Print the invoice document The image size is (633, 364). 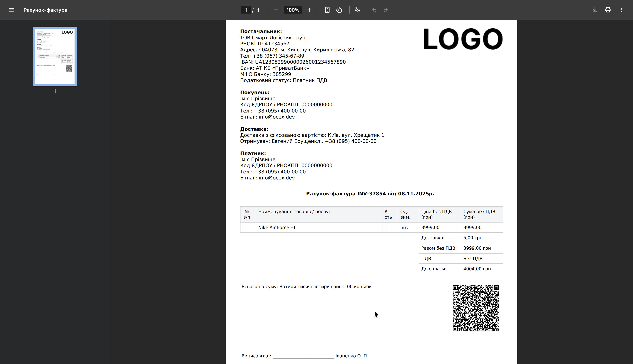pos(608,10)
